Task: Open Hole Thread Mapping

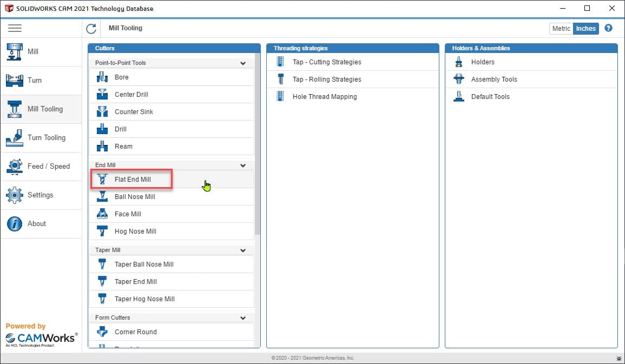Action: point(352,97)
